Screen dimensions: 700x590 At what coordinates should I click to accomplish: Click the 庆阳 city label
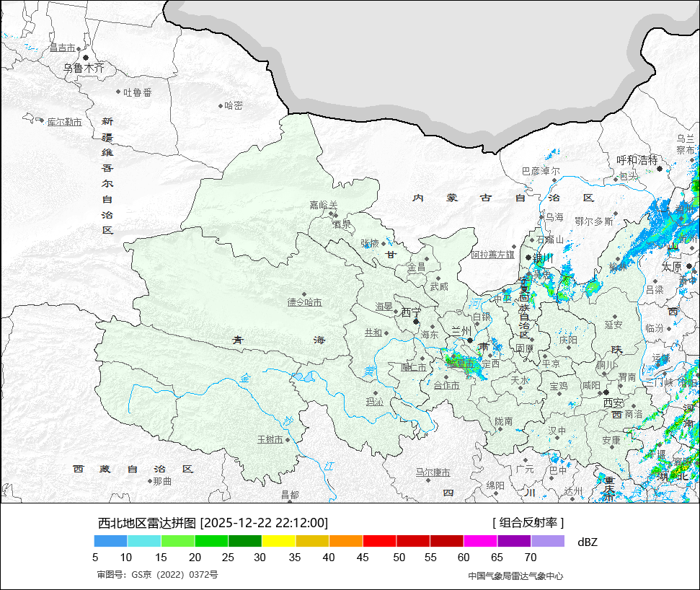click(568, 340)
